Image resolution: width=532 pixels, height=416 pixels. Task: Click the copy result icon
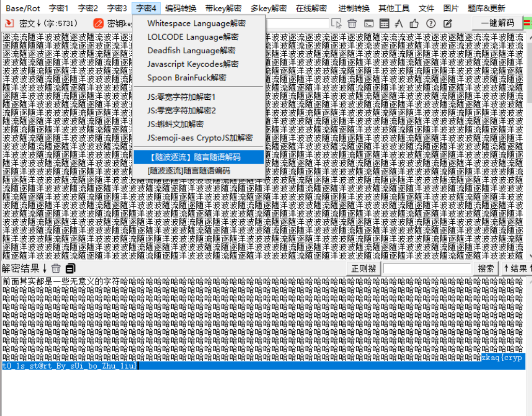(x=70, y=269)
